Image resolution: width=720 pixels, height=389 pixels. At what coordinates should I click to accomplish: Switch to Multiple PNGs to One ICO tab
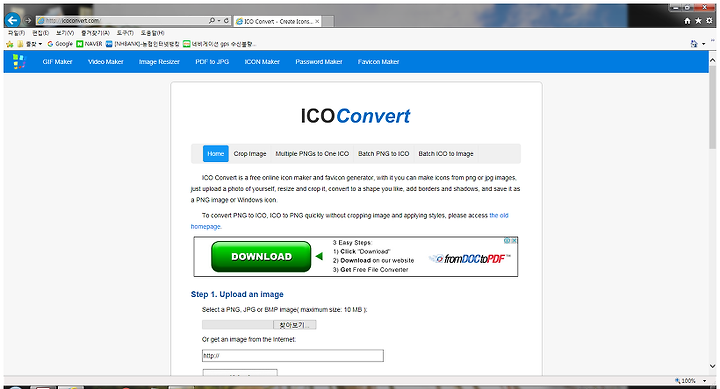pyautogui.click(x=312, y=154)
